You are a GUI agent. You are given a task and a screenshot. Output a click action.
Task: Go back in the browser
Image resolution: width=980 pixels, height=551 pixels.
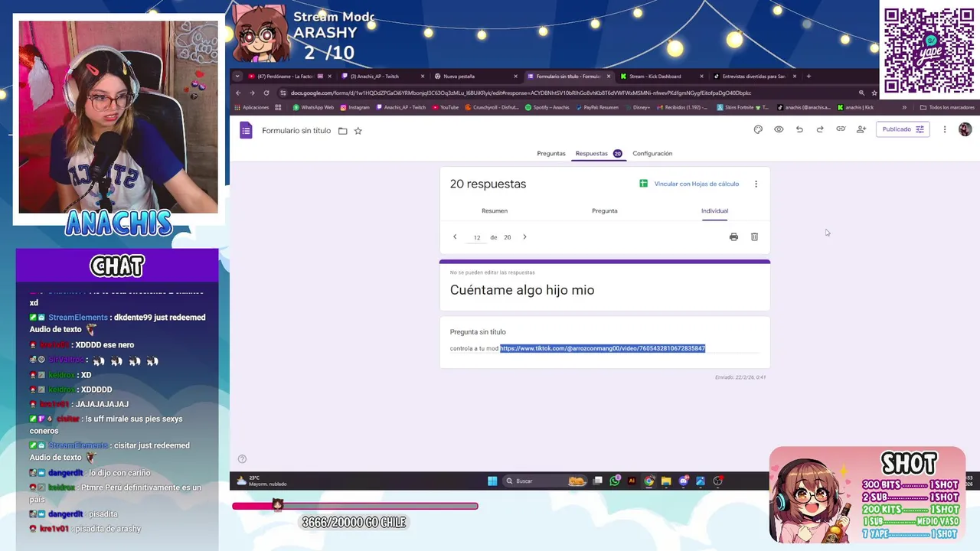click(x=238, y=93)
